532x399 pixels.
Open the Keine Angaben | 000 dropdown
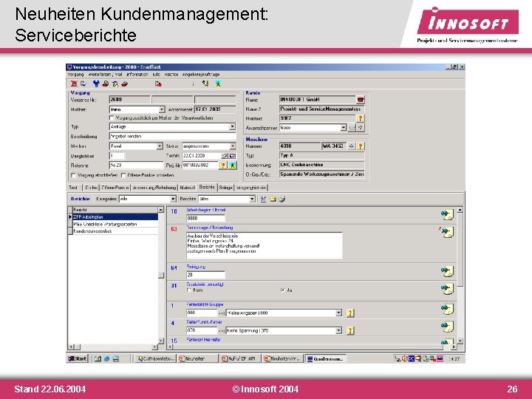click(338, 313)
